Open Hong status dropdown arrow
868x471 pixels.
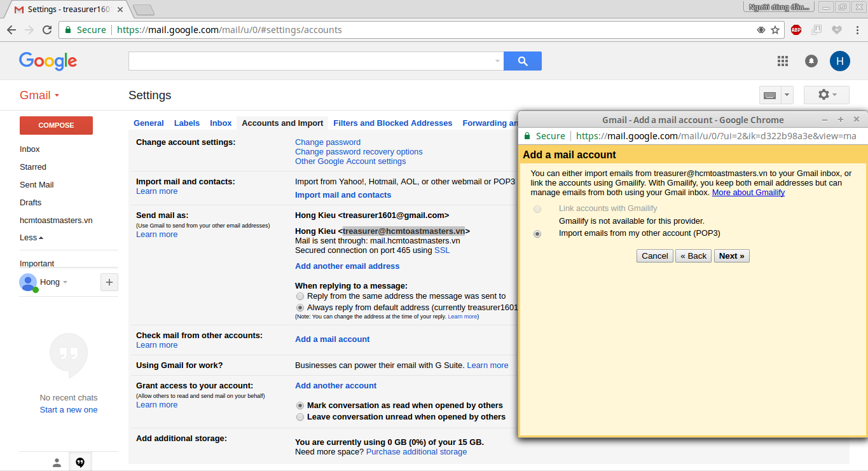(65, 282)
